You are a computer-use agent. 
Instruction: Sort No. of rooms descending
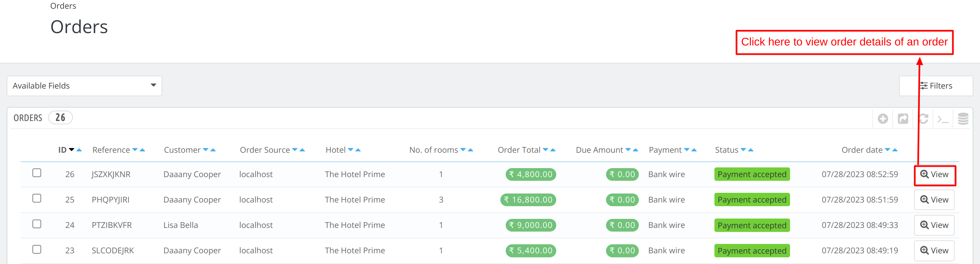pyautogui.click(x=463, y=150)
